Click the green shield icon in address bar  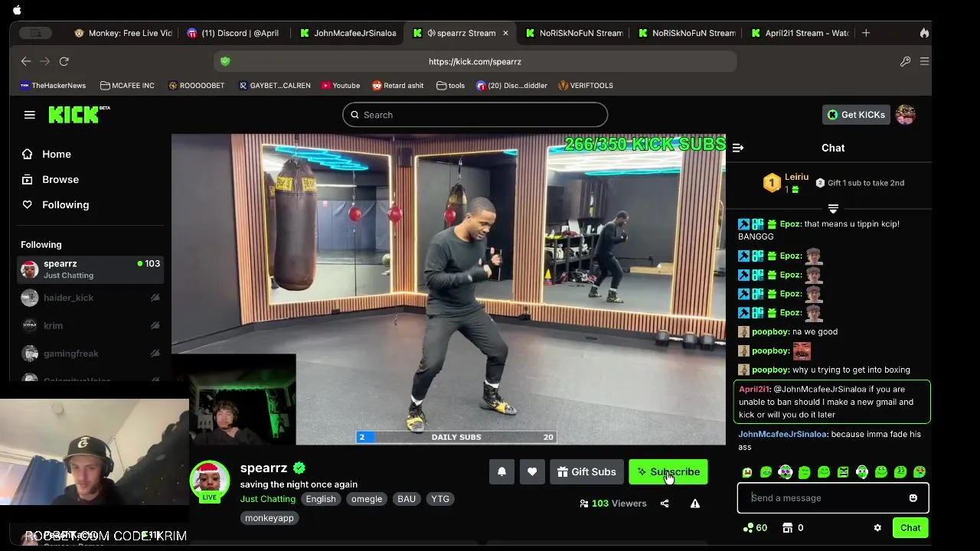pyautogui.click(x=225, y=61)
